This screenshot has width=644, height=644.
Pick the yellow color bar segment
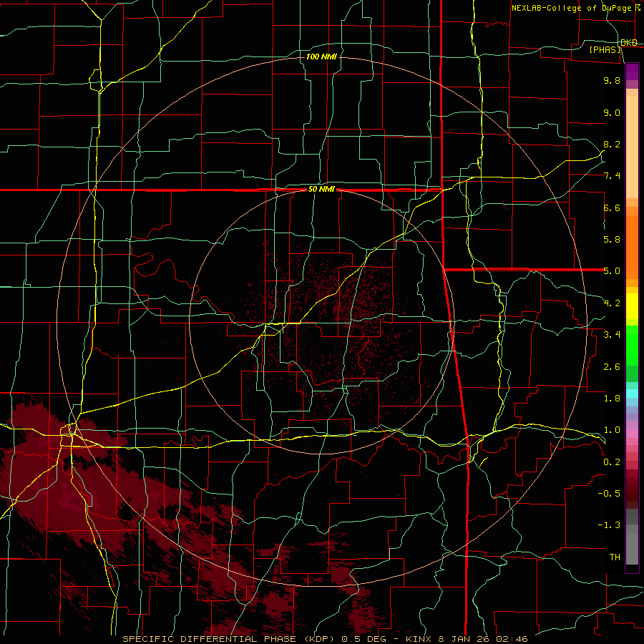[632, 306]
